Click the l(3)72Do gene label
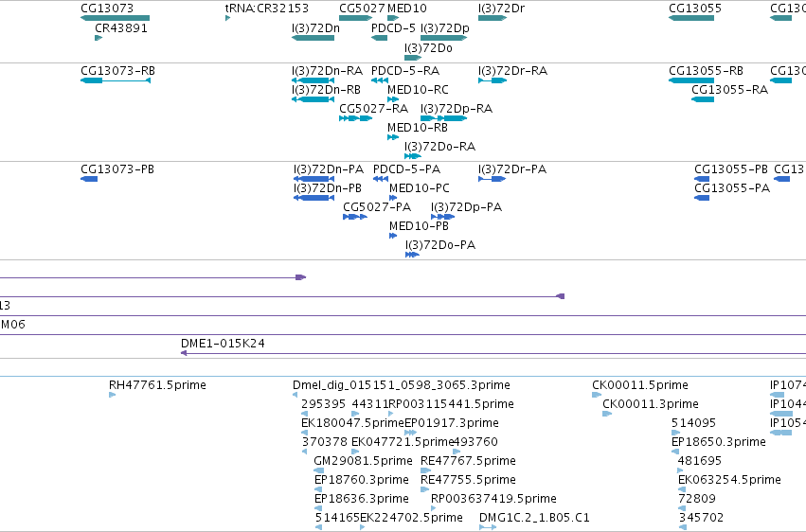The width and height of the screenshot is (806, 532). pyautogui.click(x=428, y=47)
